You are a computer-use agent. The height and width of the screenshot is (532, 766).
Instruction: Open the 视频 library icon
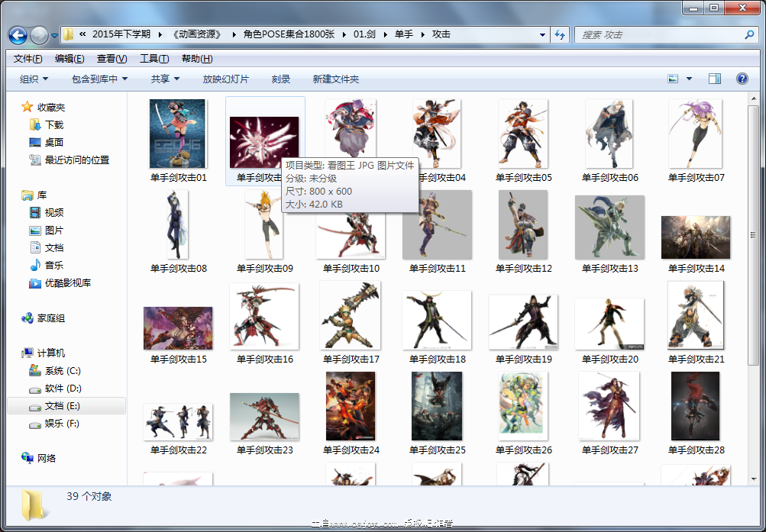click(x=34, y=212)
